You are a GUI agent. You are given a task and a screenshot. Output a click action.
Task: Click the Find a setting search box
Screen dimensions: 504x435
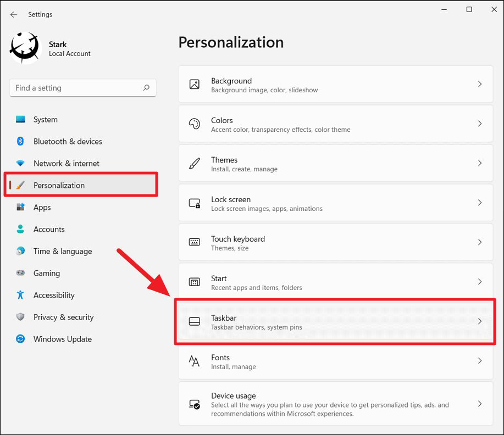tap(83, 88)
